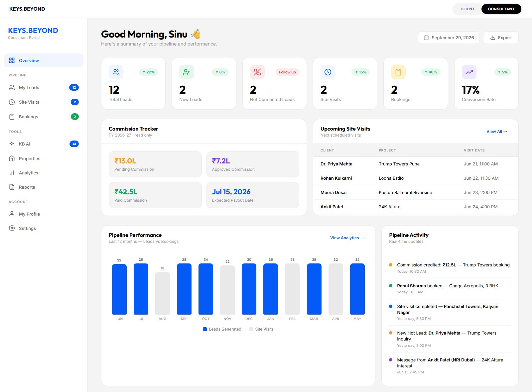
Task: Click the Reports document icon
Action: pos(12,187)
